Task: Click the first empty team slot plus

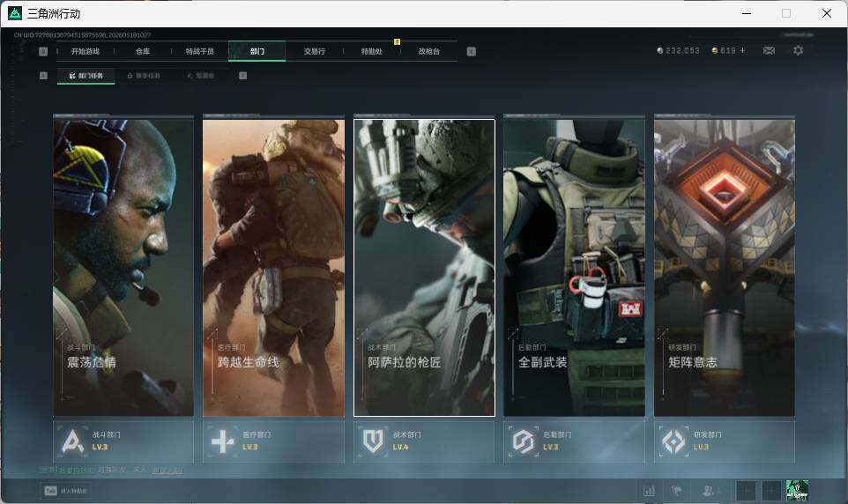Action: click(746, 491)
